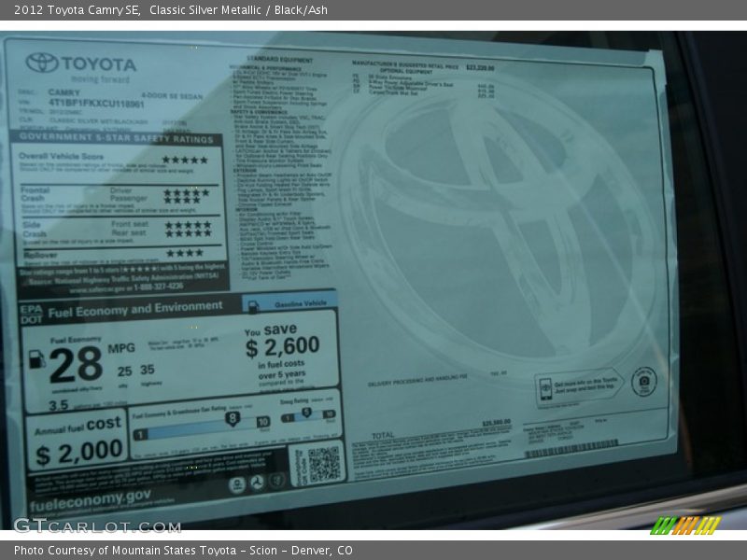Viewport: 747px width, 560px height.
Task: Click the Gasoline Vehicle tab label
Action: click(x=297, y=303)
